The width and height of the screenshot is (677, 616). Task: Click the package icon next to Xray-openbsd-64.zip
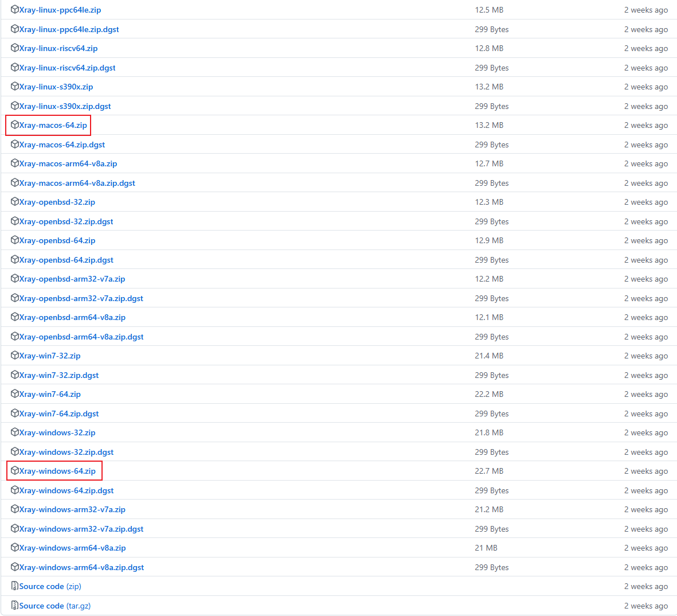[x=15, y=240]
